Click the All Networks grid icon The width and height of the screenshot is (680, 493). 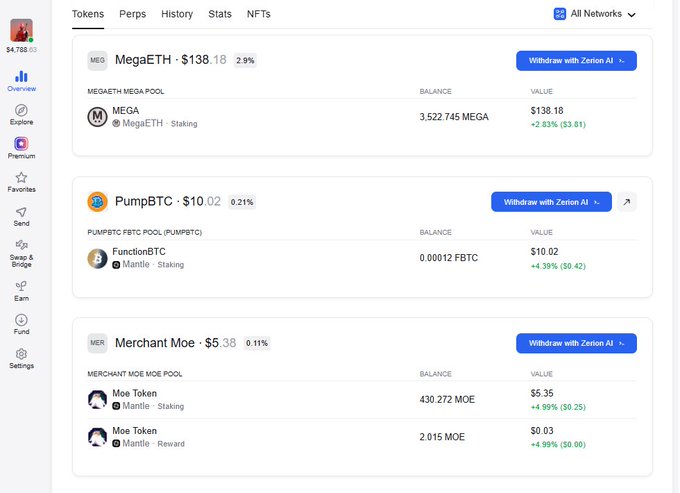coord(560,14)
